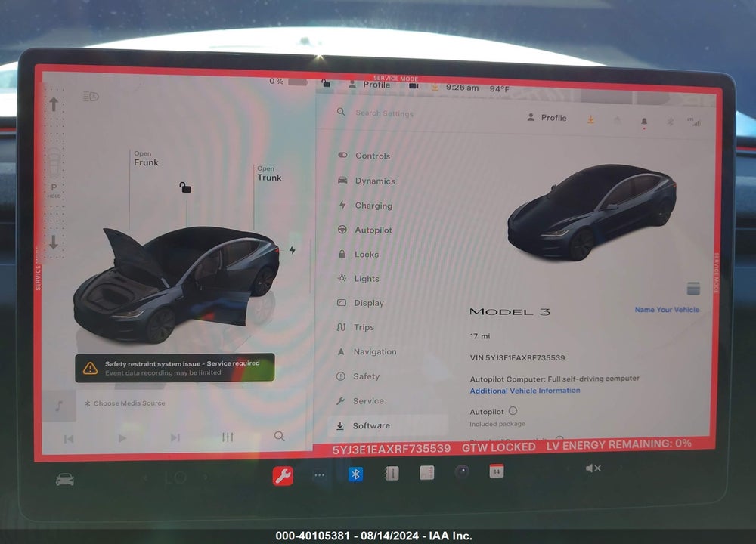
Task: Click the VIN 5YJ3E1EAXRF735539 text
Action: coord(517,357)
